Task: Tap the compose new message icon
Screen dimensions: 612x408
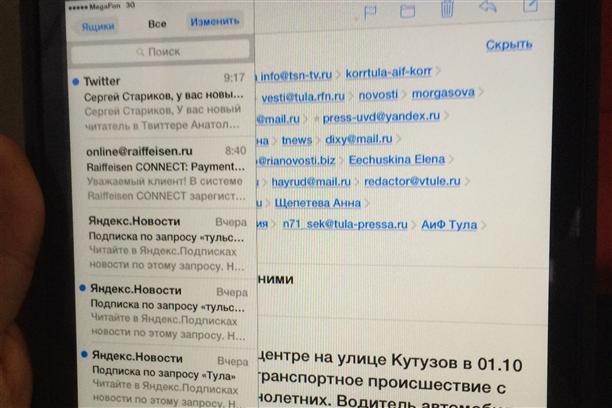Action: coord(530,7)
